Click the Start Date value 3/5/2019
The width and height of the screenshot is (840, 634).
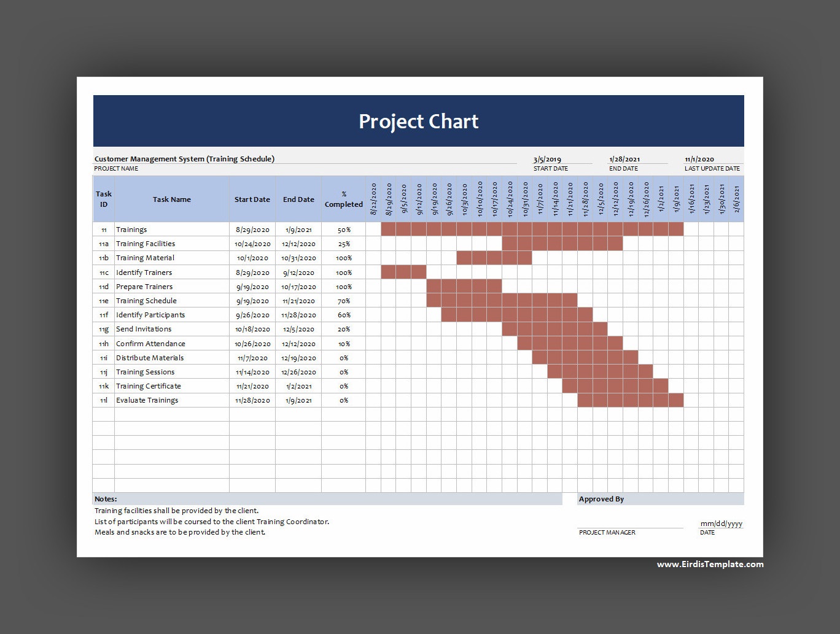click(548, 160)
